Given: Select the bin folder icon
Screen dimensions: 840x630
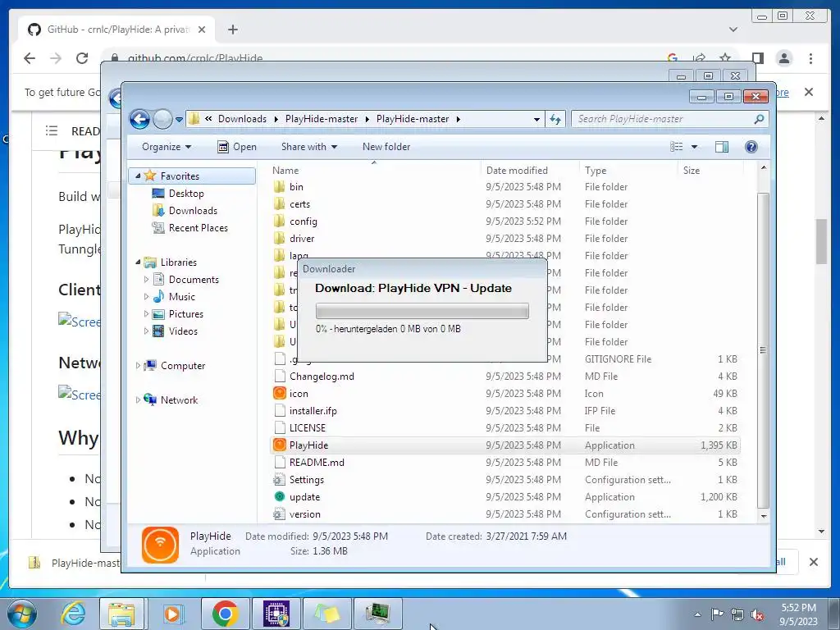Looking at the screenshot, I should 279,187.
